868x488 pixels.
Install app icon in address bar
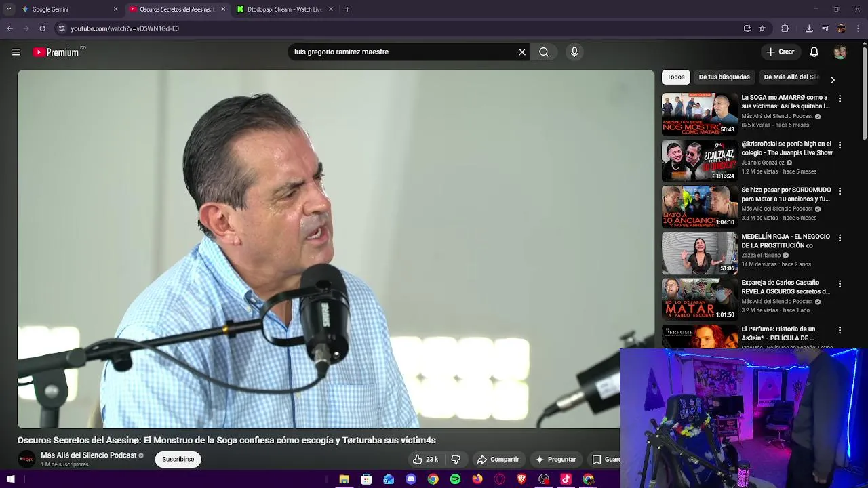747,28
